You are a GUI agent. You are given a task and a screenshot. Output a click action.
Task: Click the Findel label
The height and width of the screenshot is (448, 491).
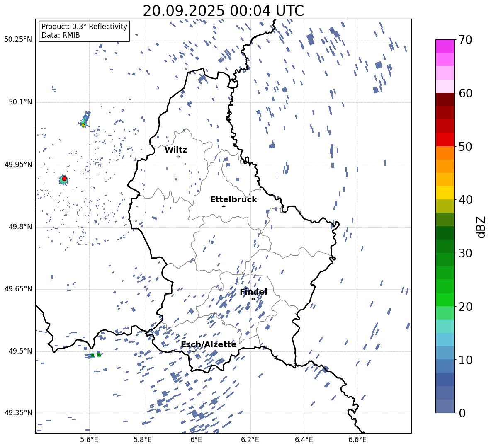[x=253, y=292]
